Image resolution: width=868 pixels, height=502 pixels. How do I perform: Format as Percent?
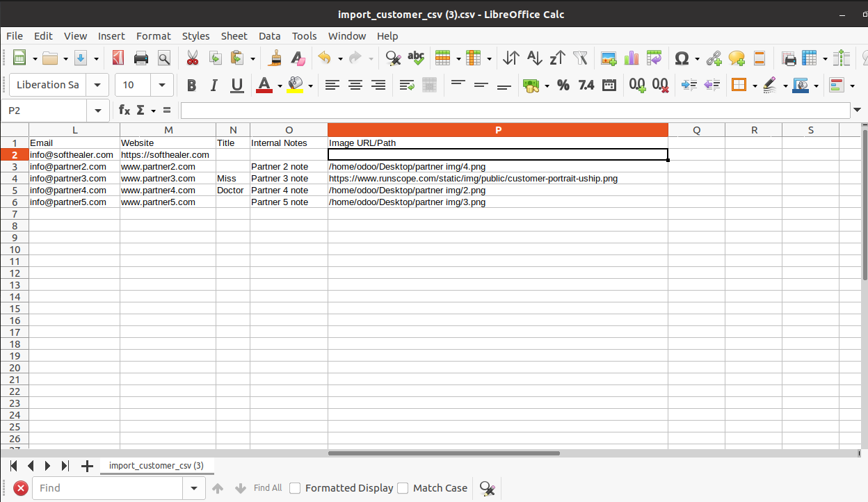(563, 86)
